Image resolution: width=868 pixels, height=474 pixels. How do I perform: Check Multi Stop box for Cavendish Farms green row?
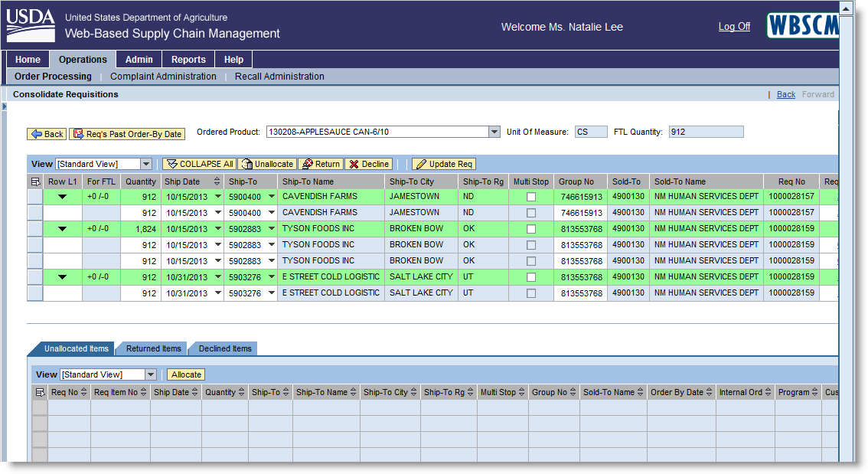point(530,197)
